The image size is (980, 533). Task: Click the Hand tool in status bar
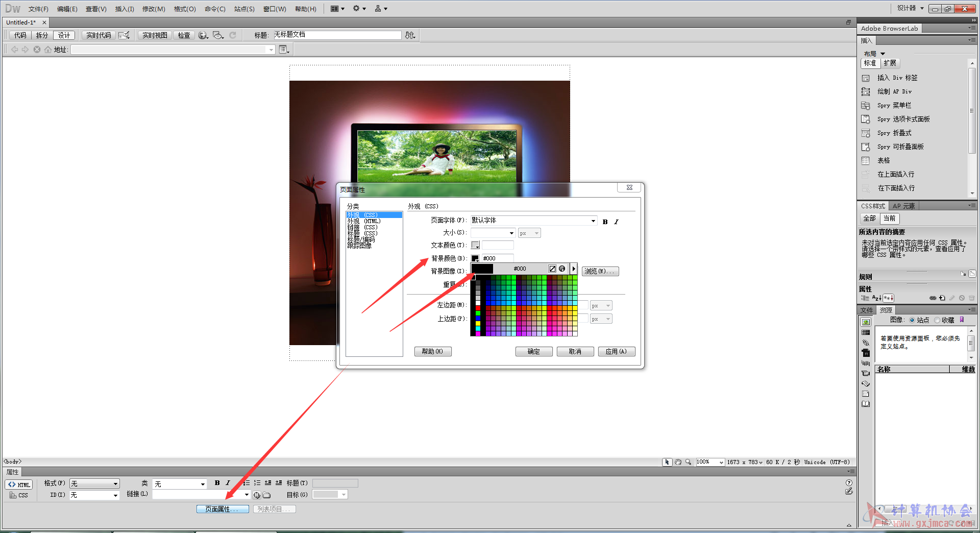point(678,462)
